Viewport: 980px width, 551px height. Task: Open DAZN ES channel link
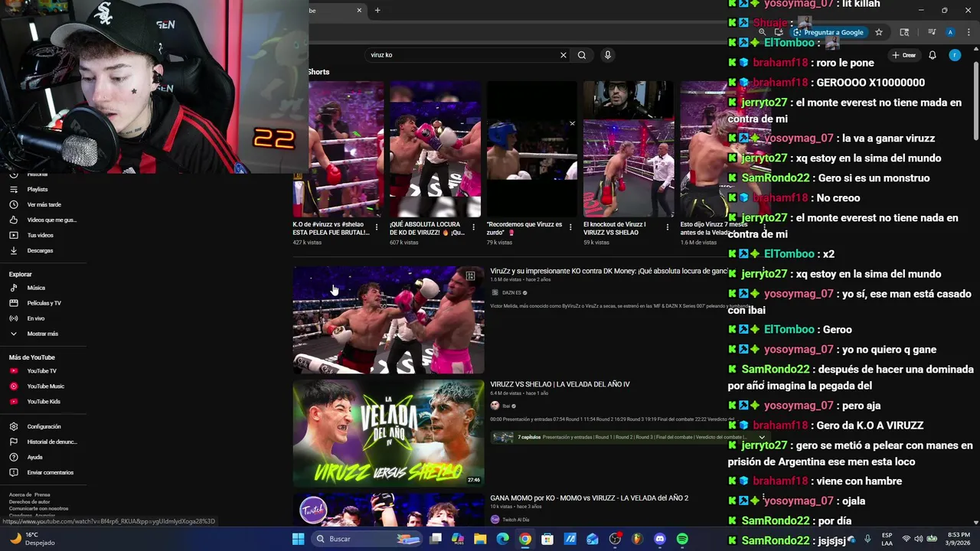pos(514,292)
